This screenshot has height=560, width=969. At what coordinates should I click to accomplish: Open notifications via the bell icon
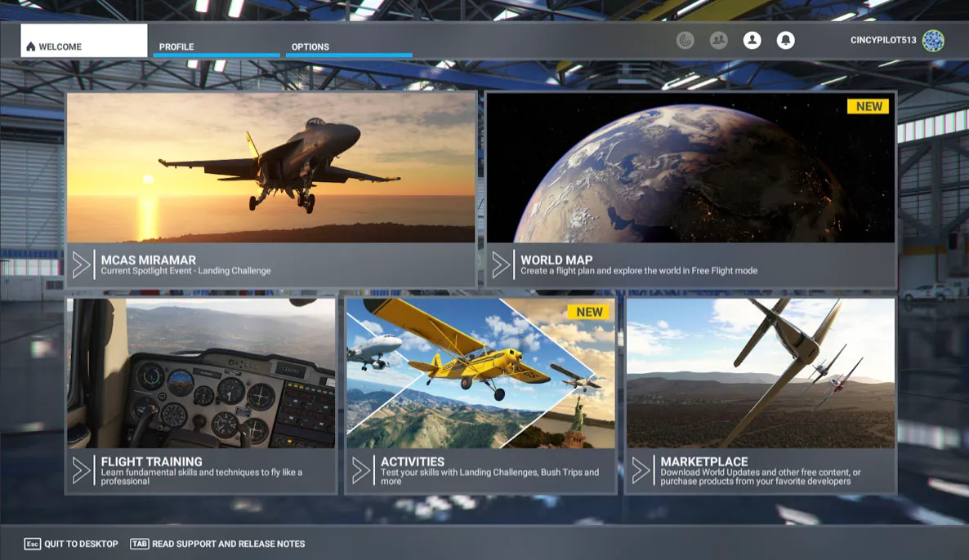785,39
